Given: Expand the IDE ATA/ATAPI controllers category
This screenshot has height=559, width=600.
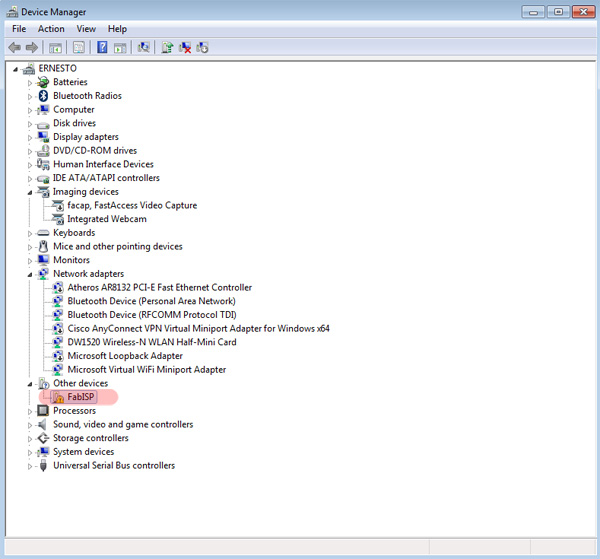Looking at the screenshot, I should tap(30, 179).
